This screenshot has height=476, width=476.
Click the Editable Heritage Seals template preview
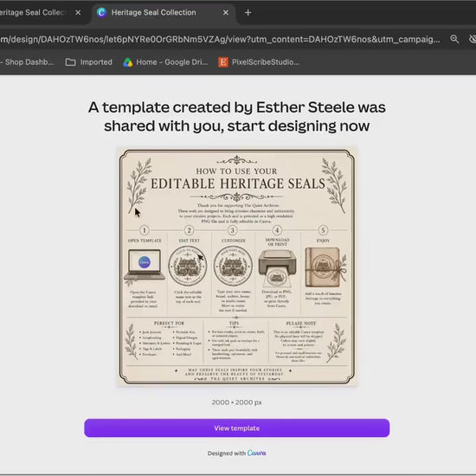coord(237,267)
